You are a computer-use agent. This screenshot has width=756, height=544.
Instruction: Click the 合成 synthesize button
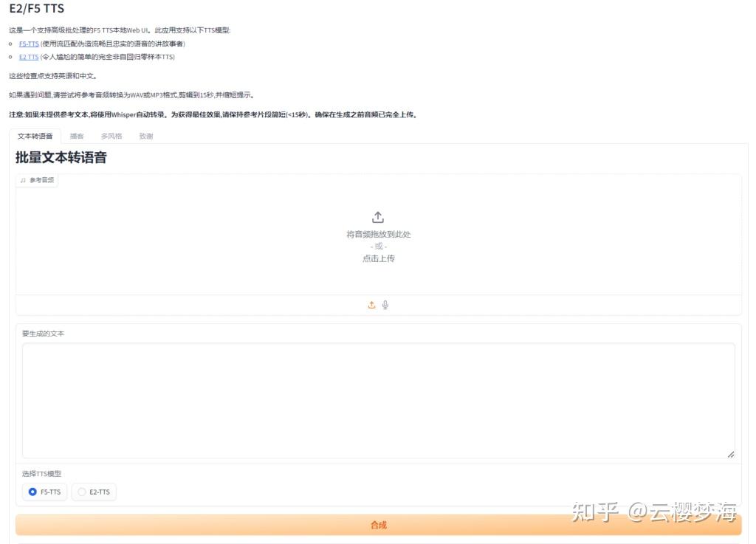click(x=377, y=525)
